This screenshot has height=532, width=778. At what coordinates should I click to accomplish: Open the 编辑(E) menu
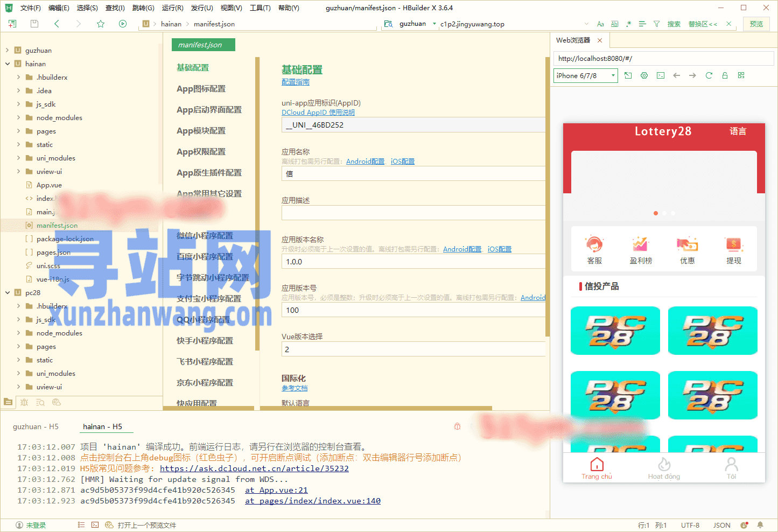tap(59, 8)
